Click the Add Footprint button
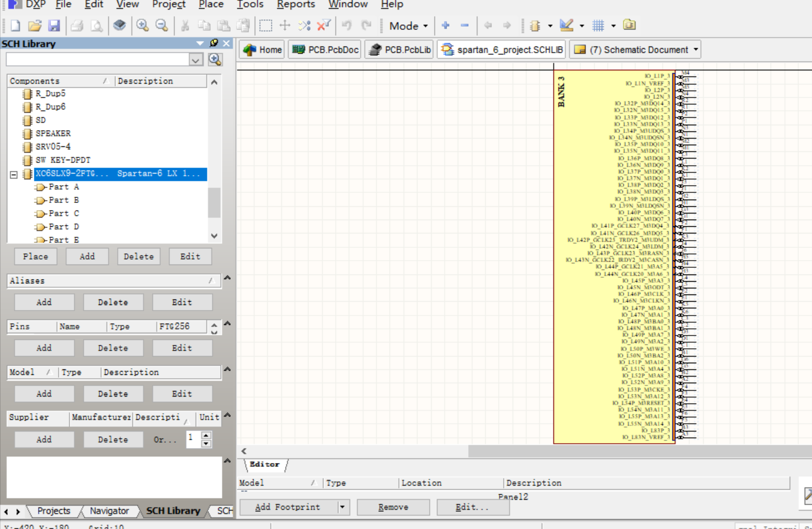Image resolution: width=812 pixels, height=529 pixels. [x=288, y=507]
